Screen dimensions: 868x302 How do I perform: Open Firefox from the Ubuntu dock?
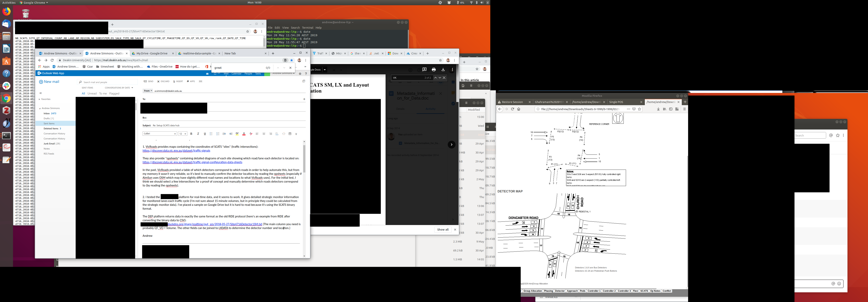tap(6, 11)
